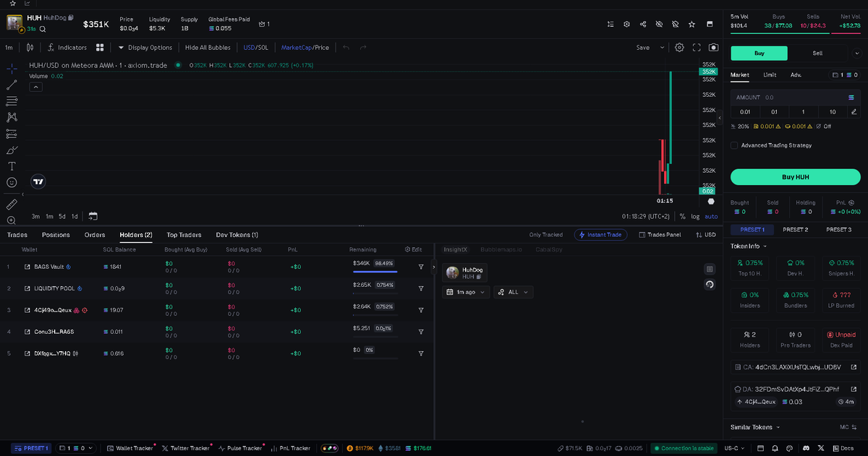Open the Indicators button
The image size is (868, 456).
coord(67,48)
